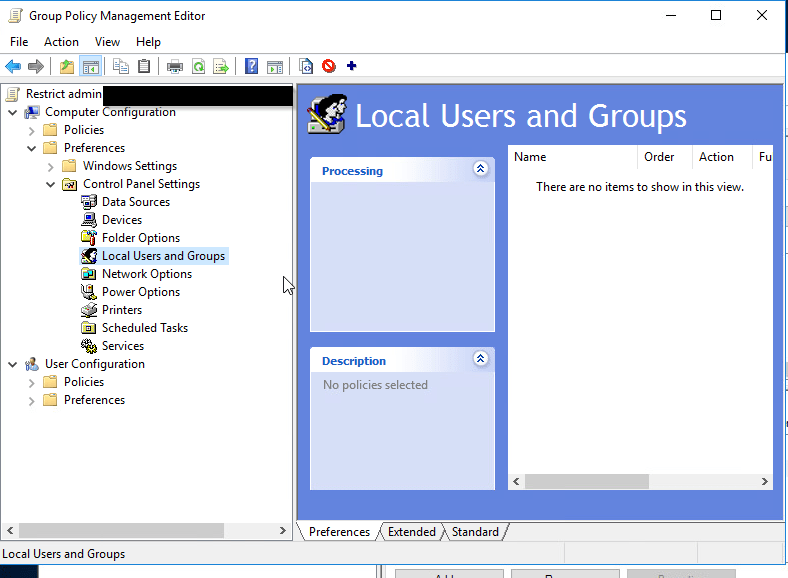Open the Help menu

[148, 42]
